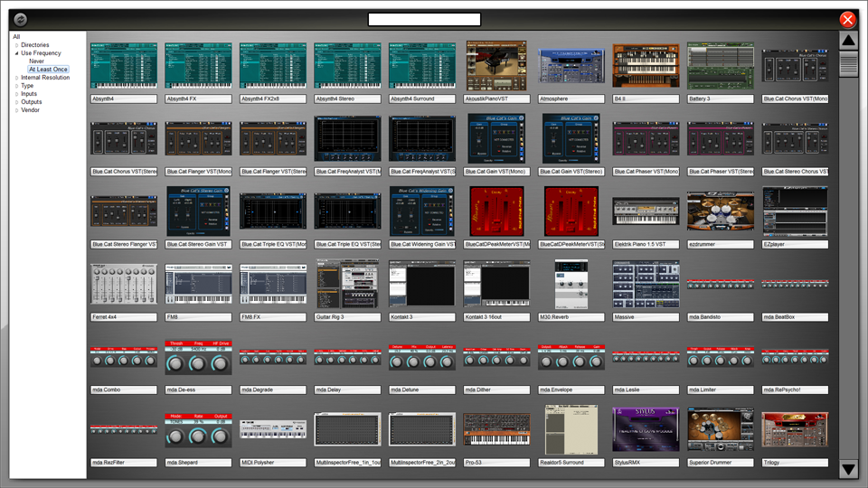Expand the Inputs tree node

(16, 94)
